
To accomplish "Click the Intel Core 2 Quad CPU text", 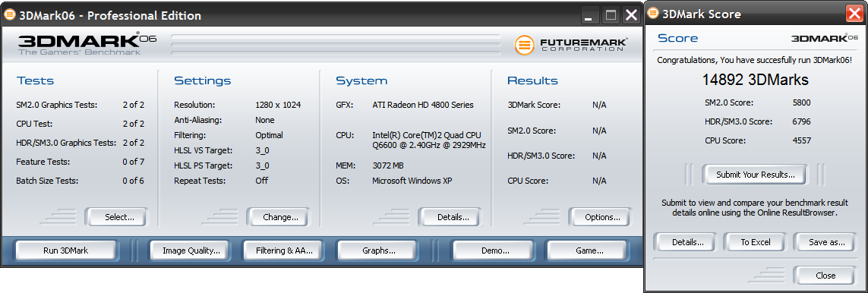I will pyautogui.click(x=429, y=140).
